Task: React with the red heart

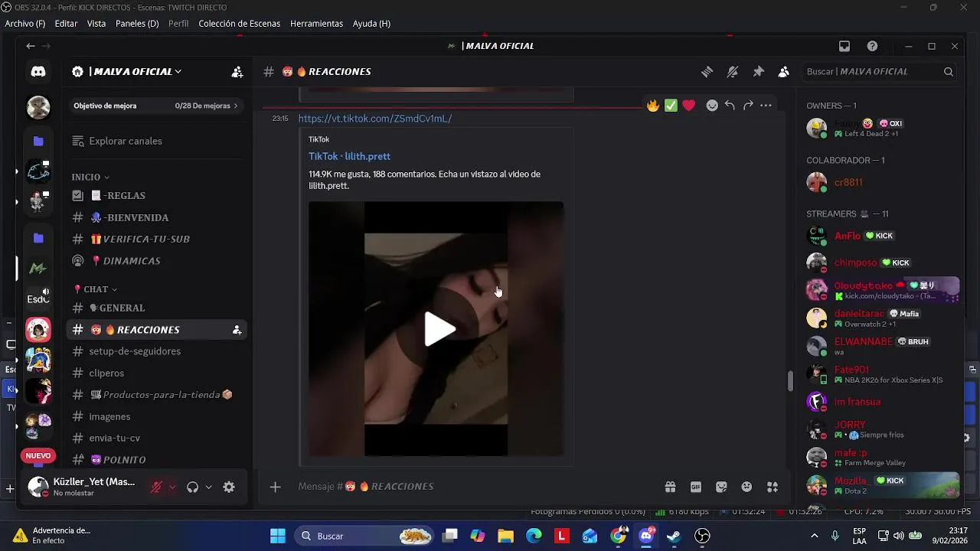Action: (x=689, y=106)
